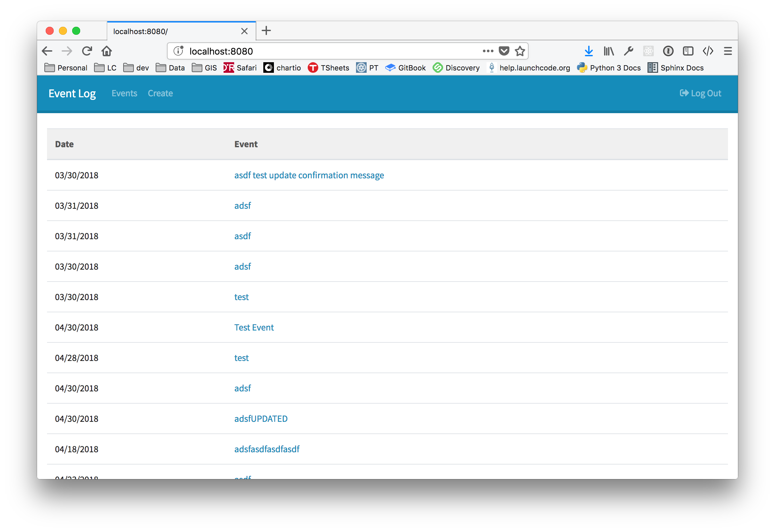Open page actions three-dot menu
Image resolution: width=775 pixels, height=532 pixels.
point(488,51)
